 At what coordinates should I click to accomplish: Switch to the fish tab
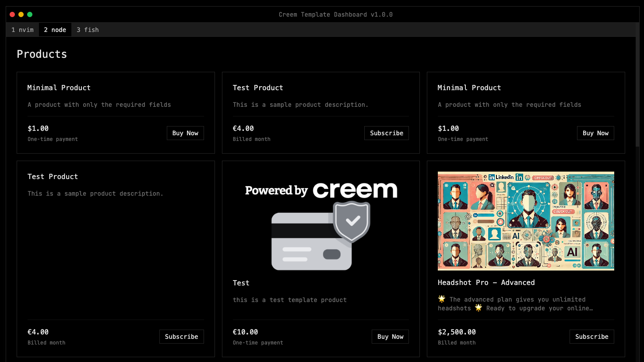click(x=88, y=30)
